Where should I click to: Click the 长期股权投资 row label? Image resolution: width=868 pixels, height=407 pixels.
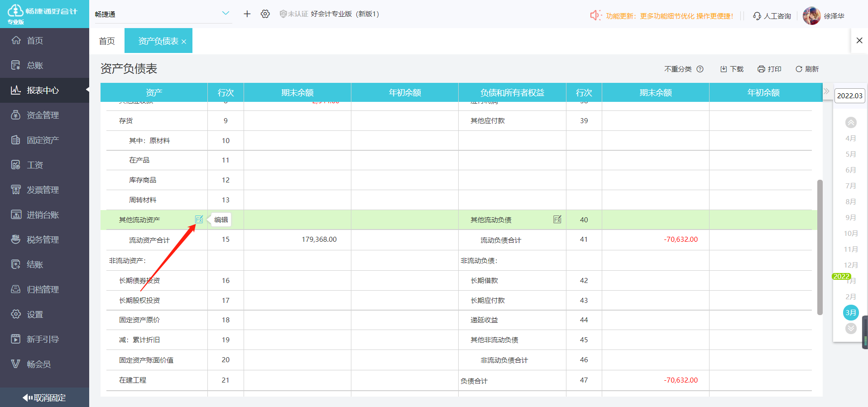139,300
